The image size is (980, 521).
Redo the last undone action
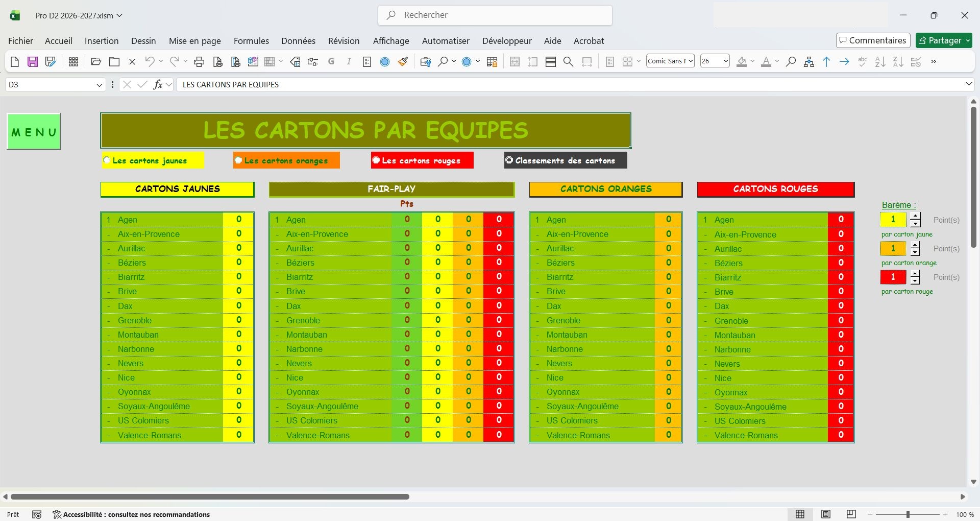(175, 62)
